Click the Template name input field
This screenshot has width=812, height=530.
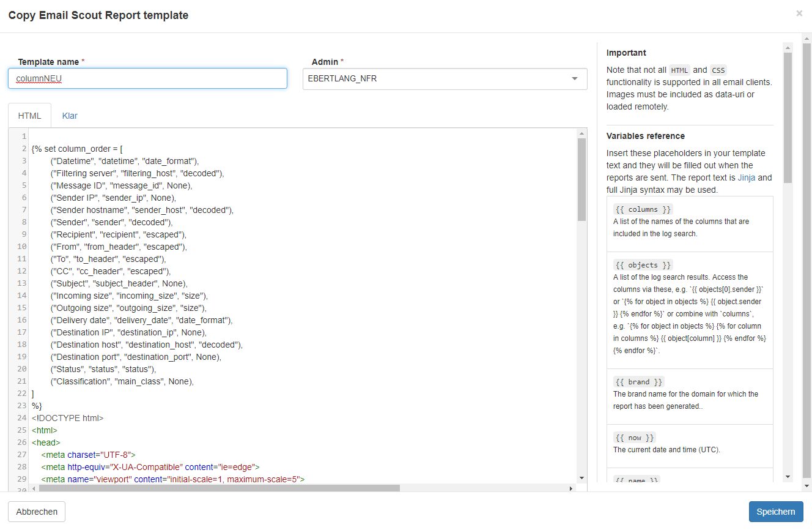click(x=147, y=78)
